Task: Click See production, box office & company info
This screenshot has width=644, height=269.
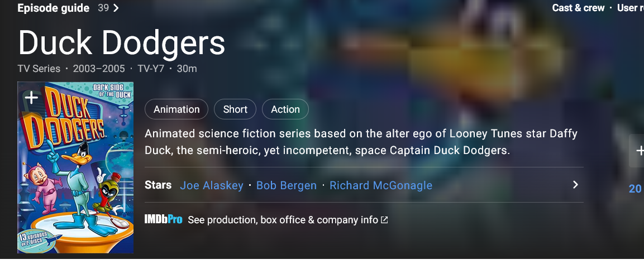Action: click(283, 220)
